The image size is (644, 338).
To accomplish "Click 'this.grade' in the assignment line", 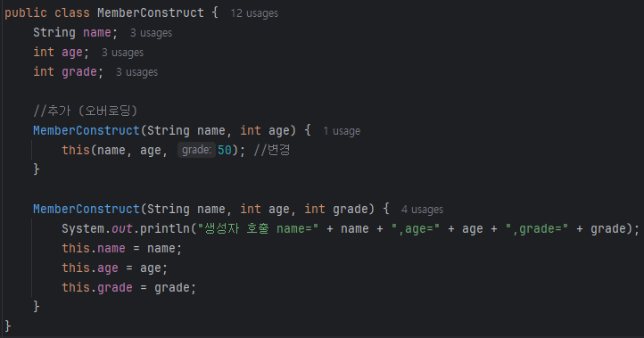I will [97, 287].
